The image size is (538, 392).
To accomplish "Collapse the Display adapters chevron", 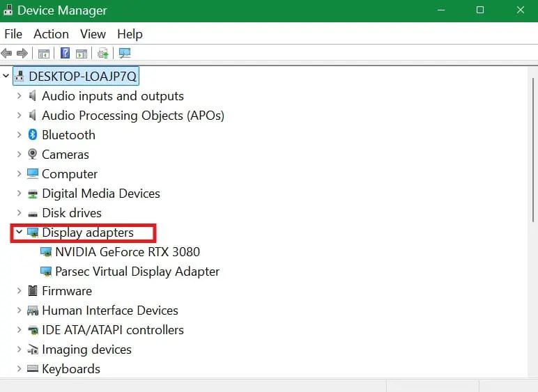I will tap(20, 233).
